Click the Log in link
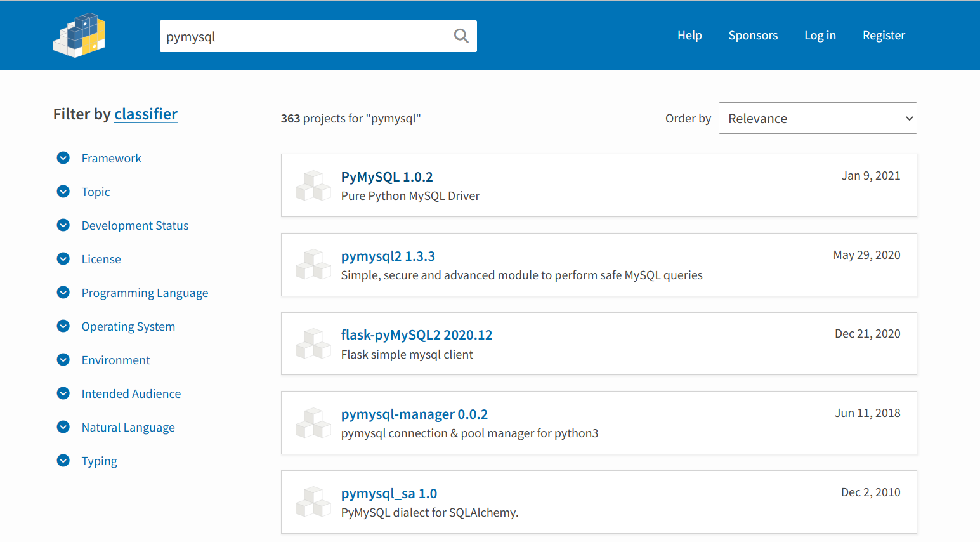Viewport: 980px width, 542px height. pyautogui.click(x=820, y=36)
